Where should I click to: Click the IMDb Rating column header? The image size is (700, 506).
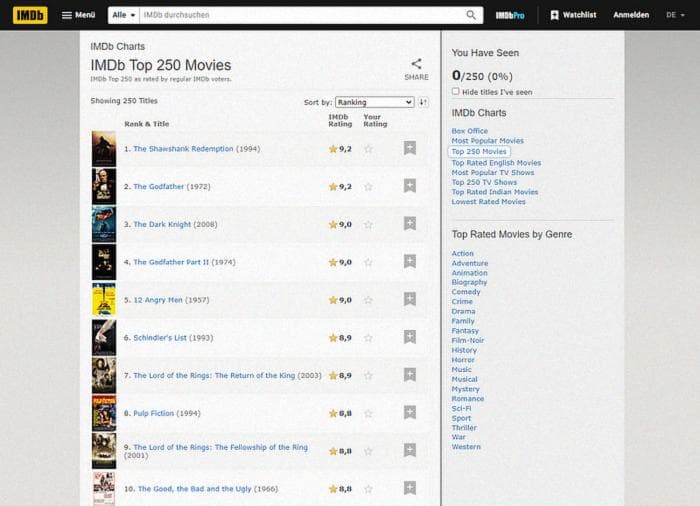coord(340,121)
